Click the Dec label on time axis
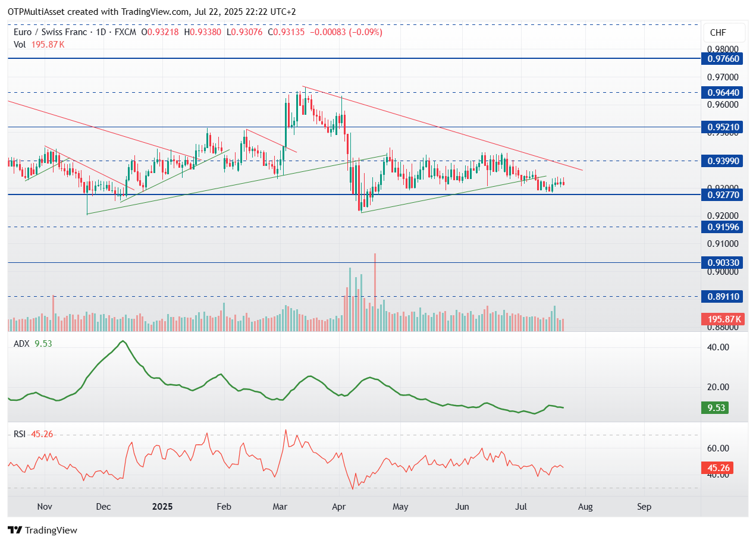Viewport: 756px width, 543px height. pos(103,507)
